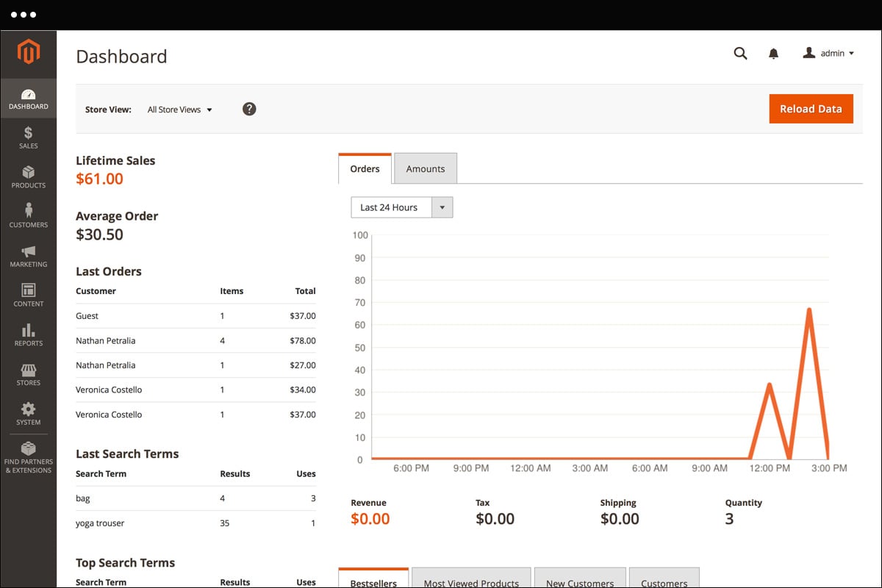Open the All Store Views dropdown
Viewport: 882px width, 588px height.
[x=179, y=110]
